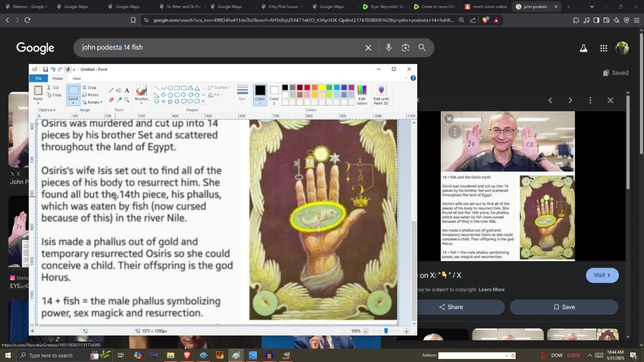Click search by image camera icon
The width and height of the screenshot is (644, 362).
[x=406, y=47]
